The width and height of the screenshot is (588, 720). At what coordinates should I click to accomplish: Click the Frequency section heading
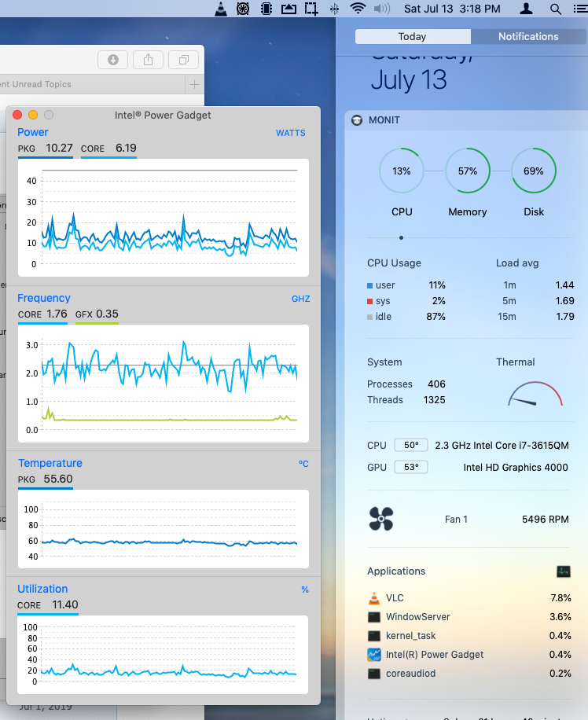click(x=44, y=298)
